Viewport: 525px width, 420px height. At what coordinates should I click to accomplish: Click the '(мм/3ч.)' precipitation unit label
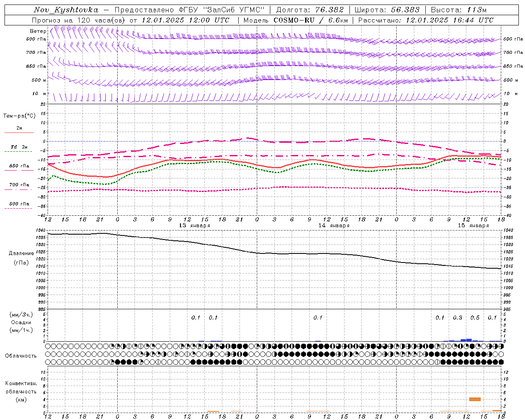pyautogui.click(x=21, y=315)
